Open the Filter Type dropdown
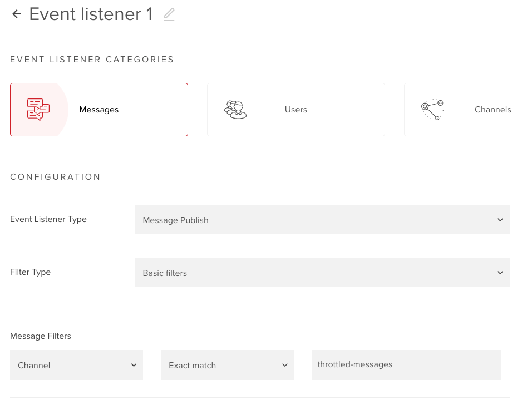This screenshot has height=399, width=532. 322,272
